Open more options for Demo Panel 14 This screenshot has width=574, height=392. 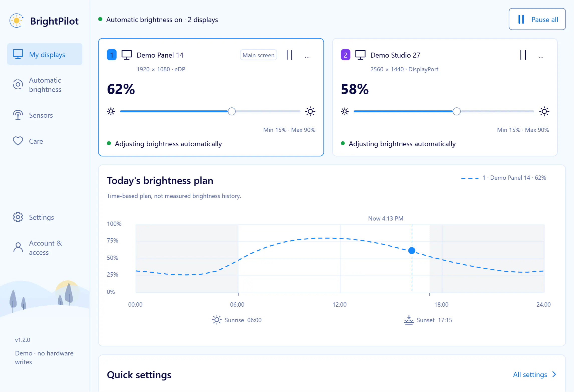(307, 56)
